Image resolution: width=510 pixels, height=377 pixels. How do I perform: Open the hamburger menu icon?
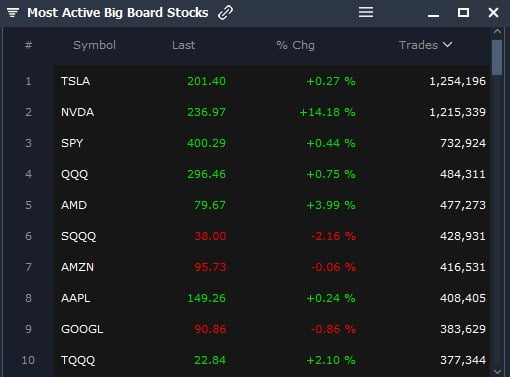tap(366, 12)
